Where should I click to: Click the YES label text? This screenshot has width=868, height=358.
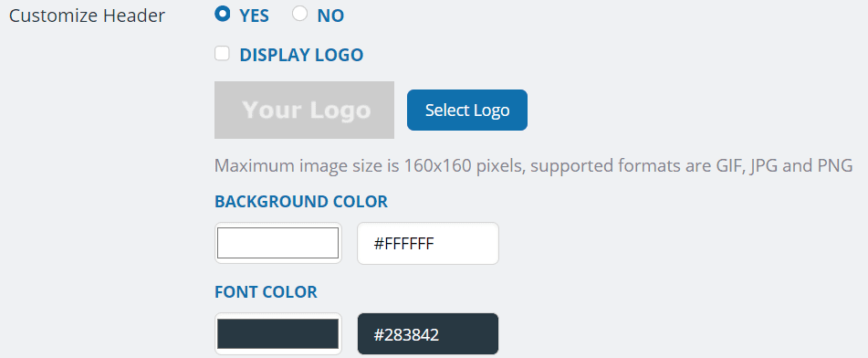tap(254, 16)
